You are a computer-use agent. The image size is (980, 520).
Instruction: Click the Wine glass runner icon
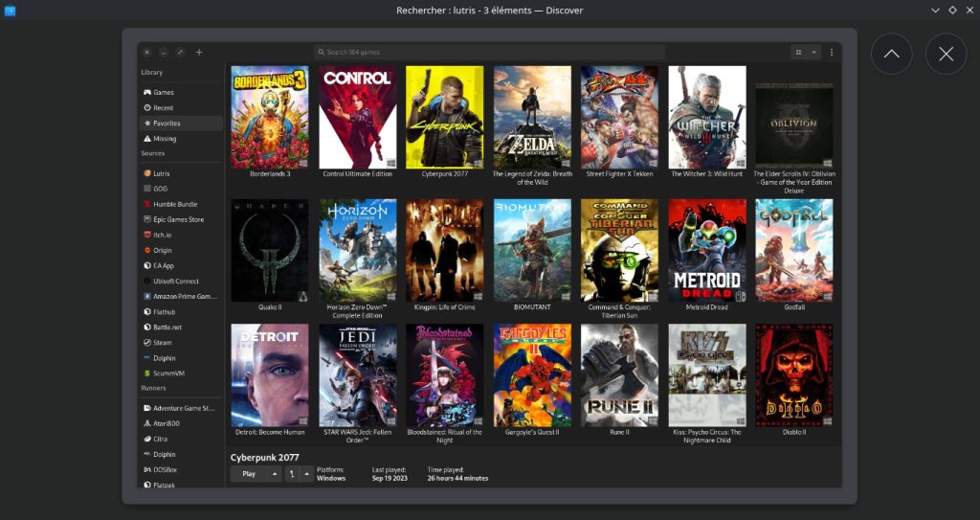point(292,474)
